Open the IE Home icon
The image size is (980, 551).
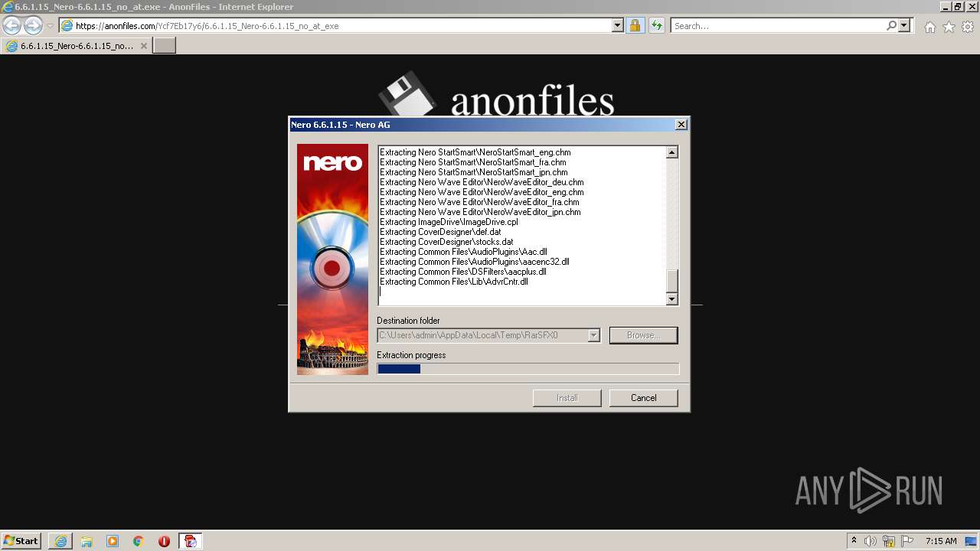pos(929,27)
